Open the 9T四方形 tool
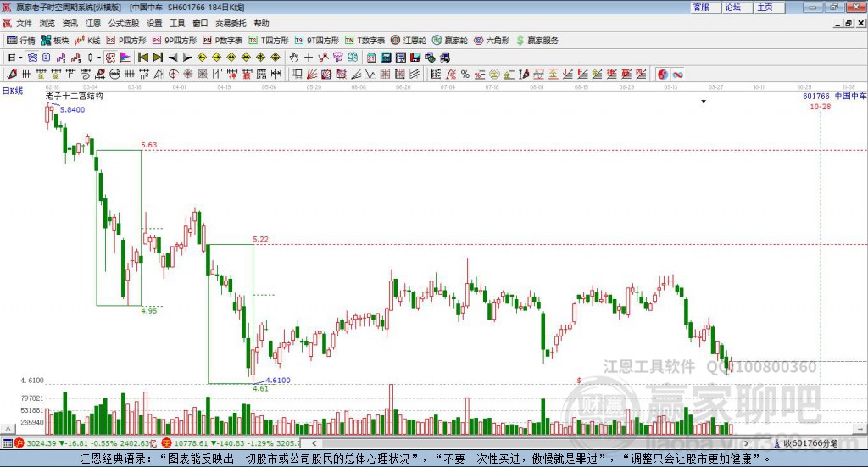This screenshot has height=467, width=868. pyautogui.click(x=317, y=41)
